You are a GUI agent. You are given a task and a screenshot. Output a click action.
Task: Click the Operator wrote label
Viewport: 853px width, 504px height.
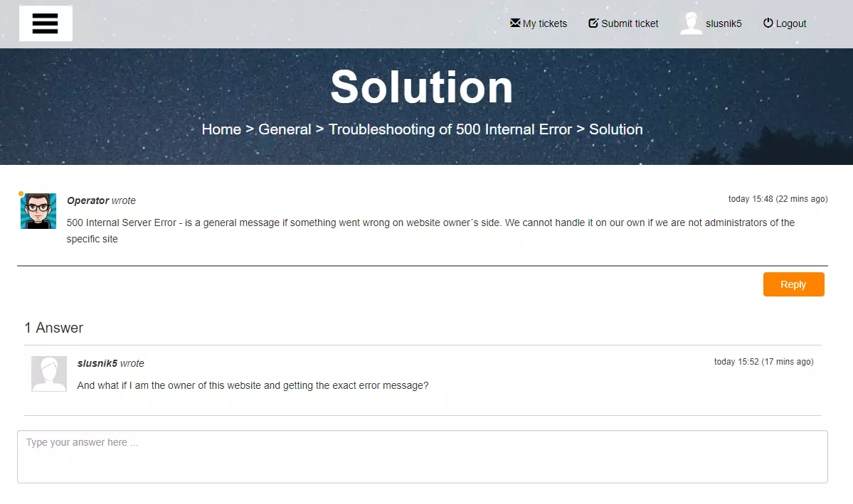point(100,200)
